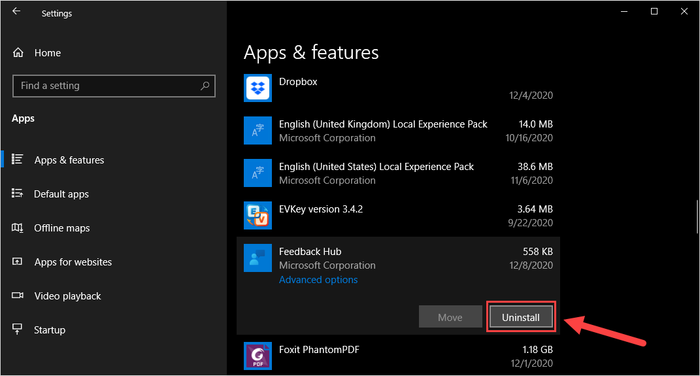Click the back arrow in title bar
The width and height of the screenshot is (700, 376).
point(17,12)
